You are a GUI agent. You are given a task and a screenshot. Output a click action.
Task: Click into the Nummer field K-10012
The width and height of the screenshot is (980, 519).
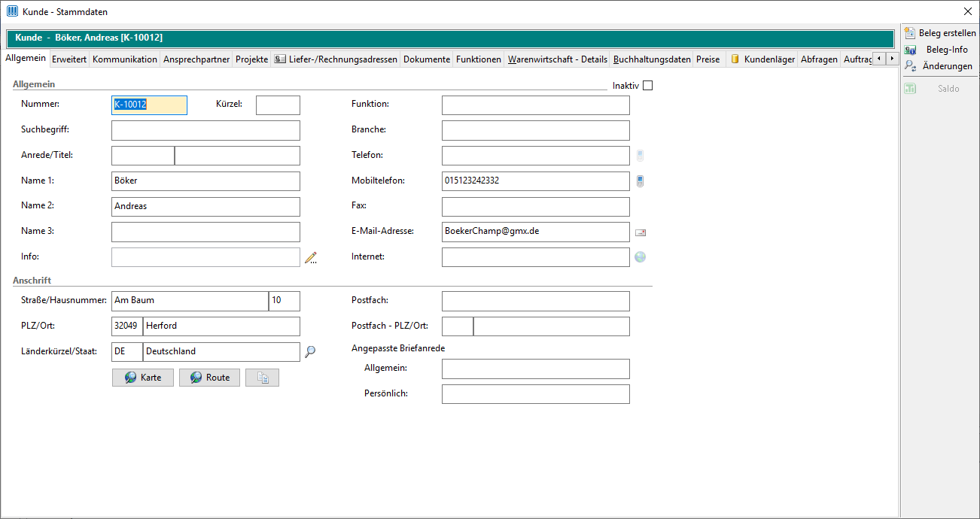pyautogui.click(x=149, y=105)
